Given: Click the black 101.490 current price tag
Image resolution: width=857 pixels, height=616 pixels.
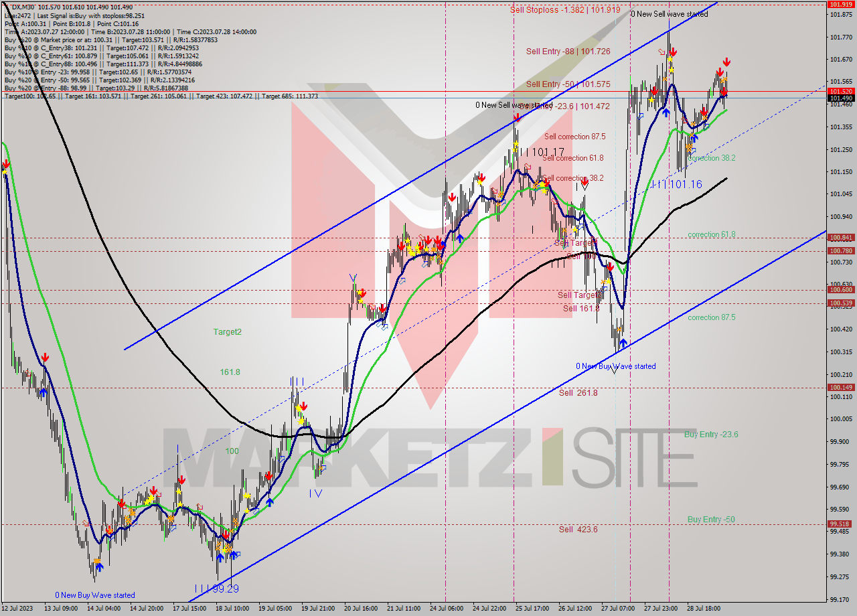Looking at the screenshot, I should pyautogui.click(x=842, y=98).
